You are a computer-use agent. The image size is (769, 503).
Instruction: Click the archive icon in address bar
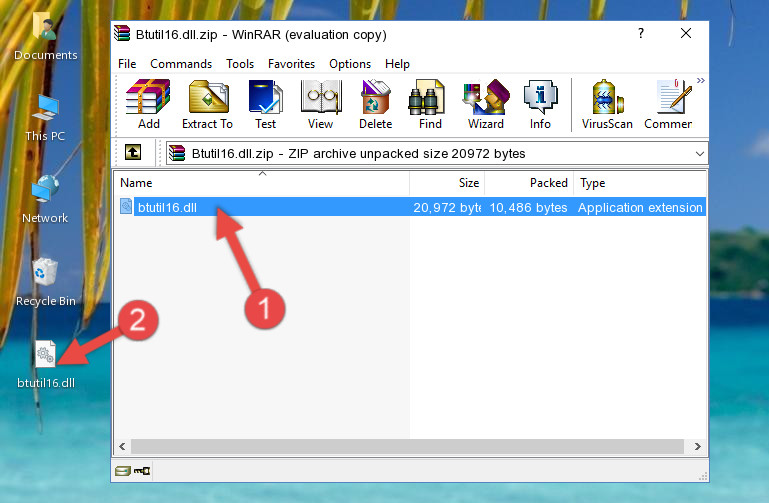tap(177, 153)
